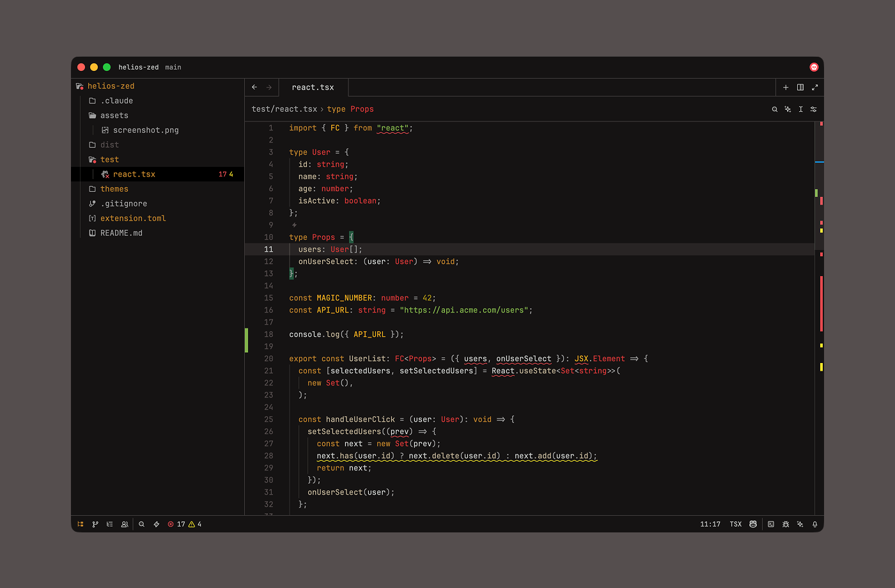The width and height of the screenshot is (895, 588).
Task: Select react.tsx in the project panel
Action: coord(157,174)
